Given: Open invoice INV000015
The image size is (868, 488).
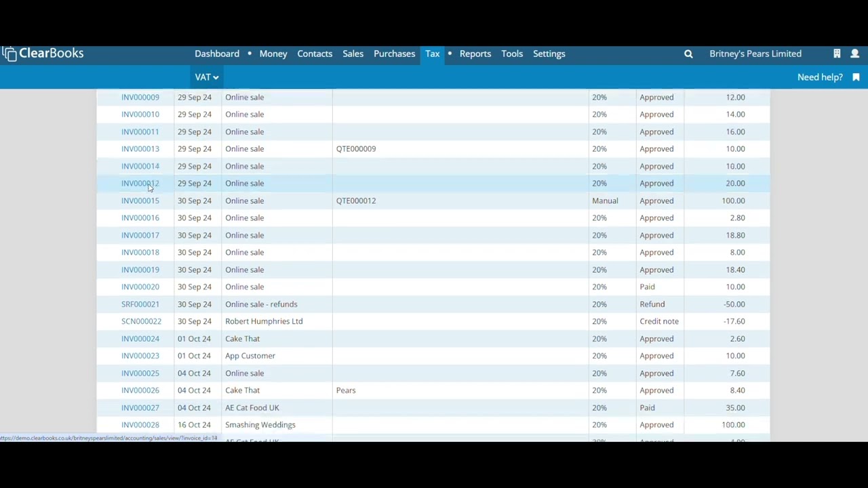Looking at the screenshot, I should [140, 201].
